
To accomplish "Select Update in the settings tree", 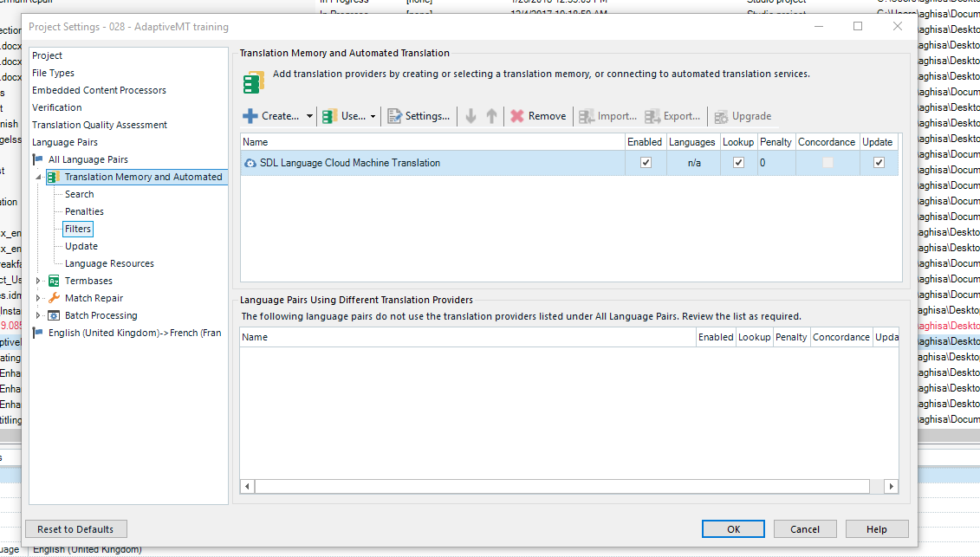I will (81, 246).
